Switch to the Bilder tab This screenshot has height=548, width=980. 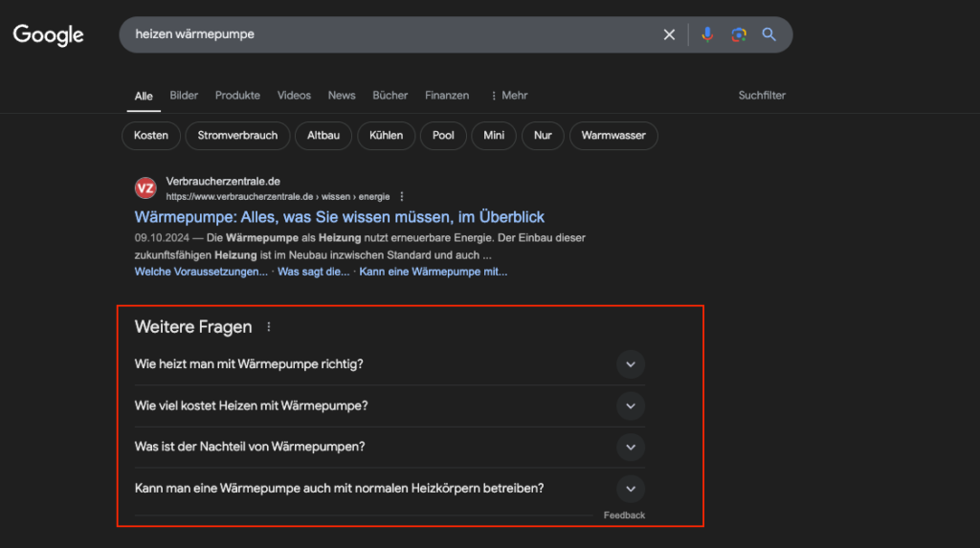[x=184, y=96]
